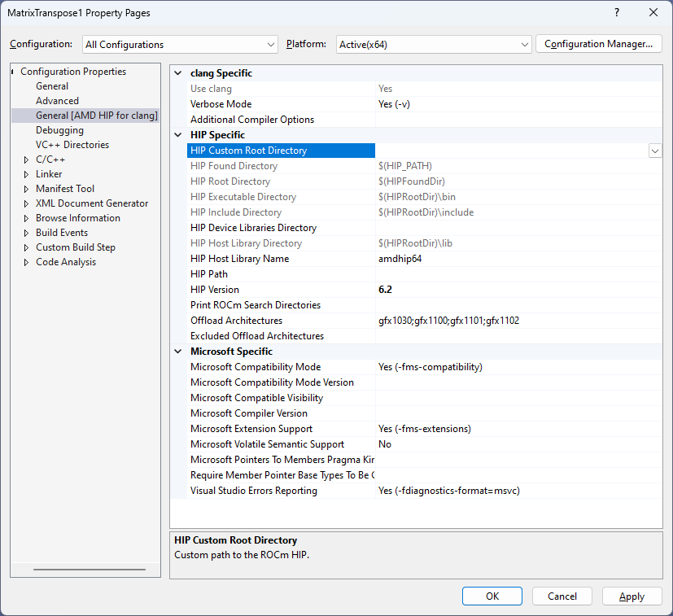Select the Advanced properties page
Screen dimensions: 673x616
[57, 101]
